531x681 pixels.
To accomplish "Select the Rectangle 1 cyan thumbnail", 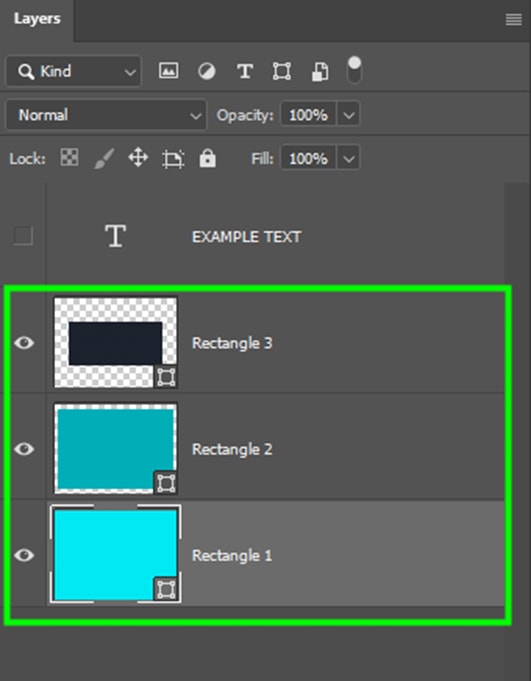I will point(115,554).
